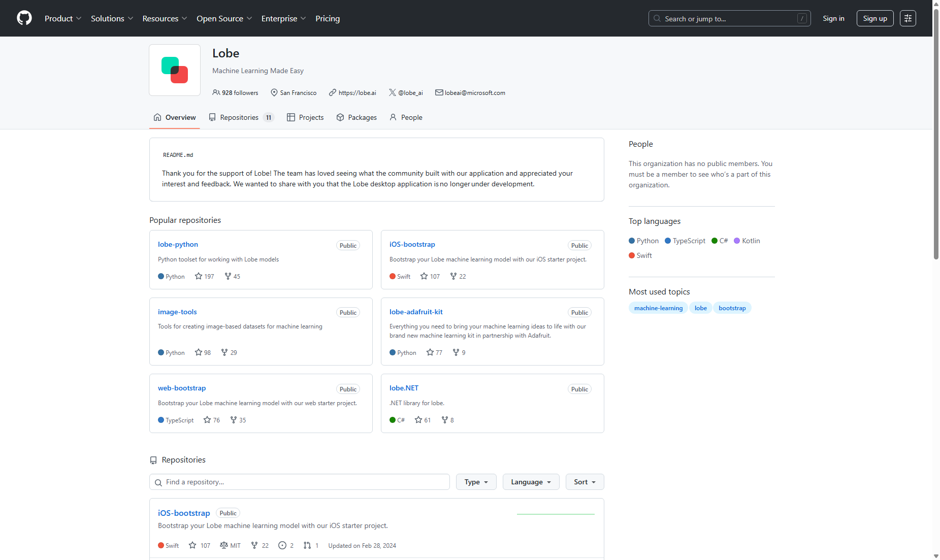Click the Lobe organization avatar

pyautogui.click(x=175, y=70)
